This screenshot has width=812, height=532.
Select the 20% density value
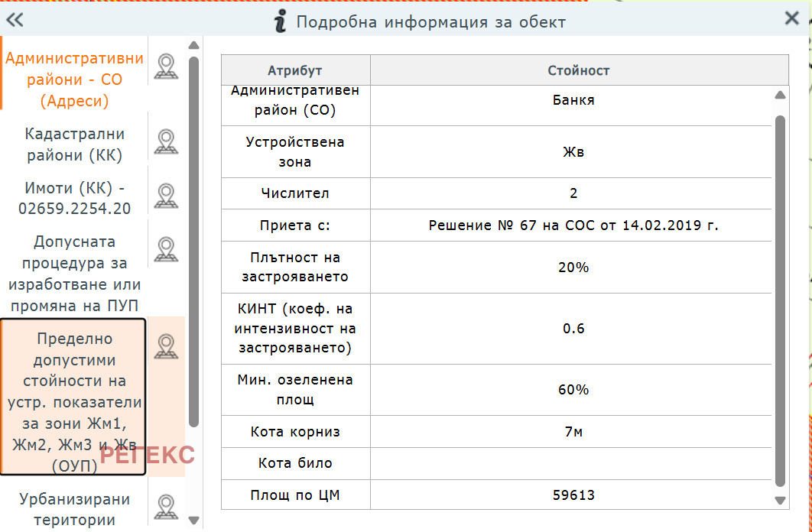pos(573,268)
